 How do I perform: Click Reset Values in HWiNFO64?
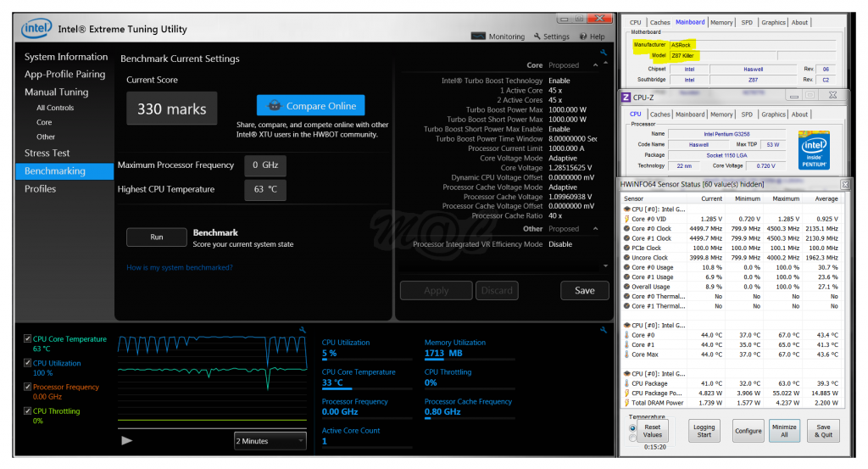coord(652,431)
